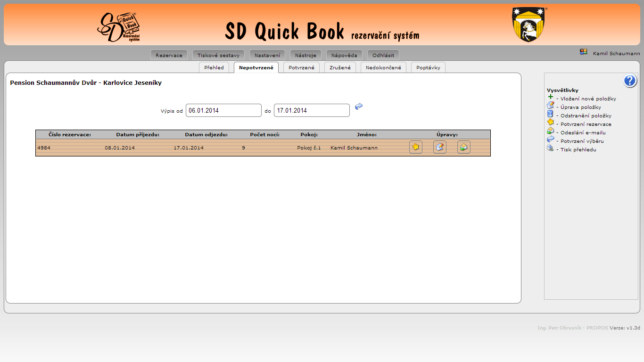This screenshot has height=362, width=644.
Task: Open the Nápověda menu
Action: tap(344, 55)
